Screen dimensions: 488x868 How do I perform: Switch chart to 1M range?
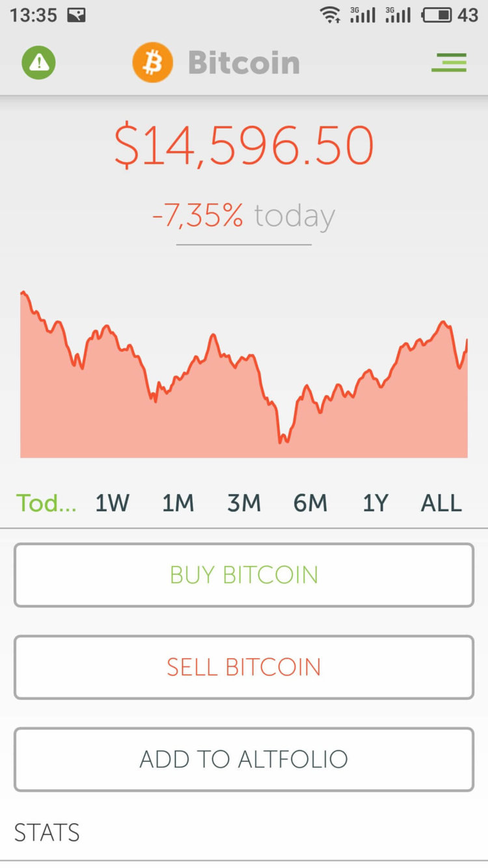pyautogui.click(x=178, y=503)
